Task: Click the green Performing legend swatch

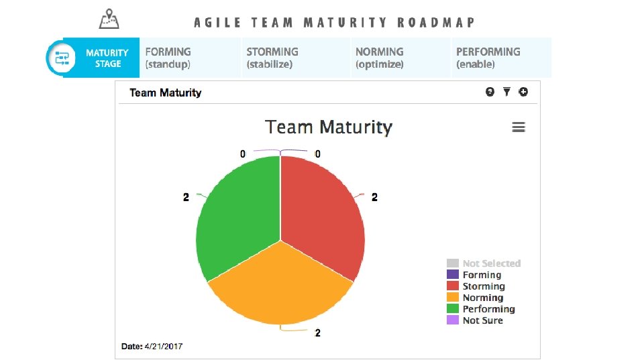Action: (x=453, y=309)
